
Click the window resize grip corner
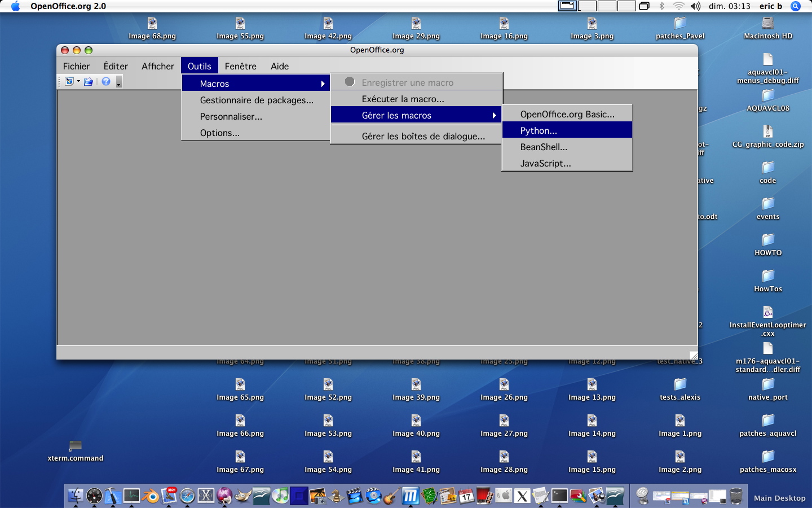tap(694, 356)
